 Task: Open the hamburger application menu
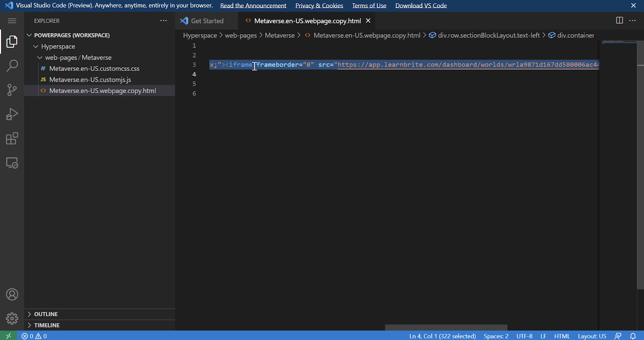(x=12, y=21)
